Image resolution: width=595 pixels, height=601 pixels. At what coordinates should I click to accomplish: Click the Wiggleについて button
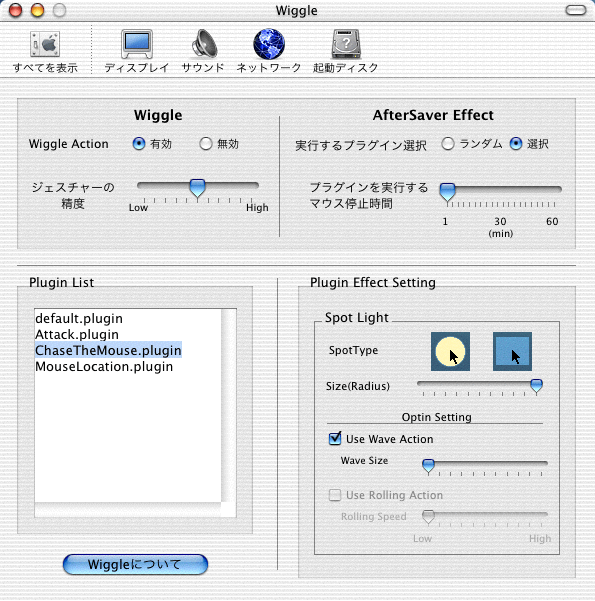tap(135, 564)
